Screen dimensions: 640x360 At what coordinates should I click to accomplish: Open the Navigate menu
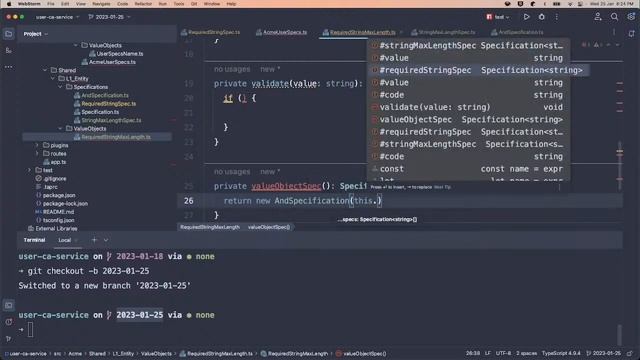101,4
